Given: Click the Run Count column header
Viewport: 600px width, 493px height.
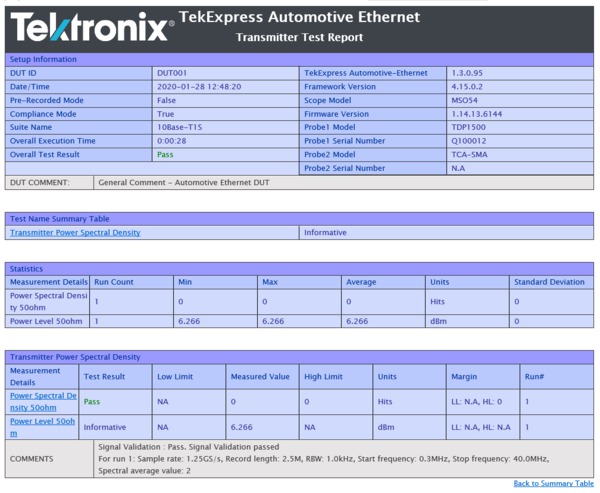Looking at the screenshot, I should (114, 282).
